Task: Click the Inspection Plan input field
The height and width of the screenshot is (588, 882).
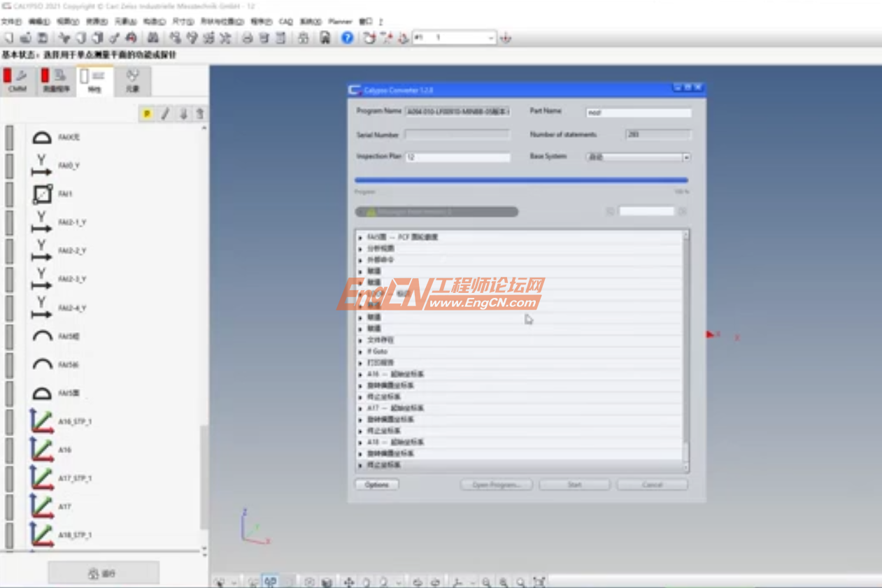Action: pos(457,157)
